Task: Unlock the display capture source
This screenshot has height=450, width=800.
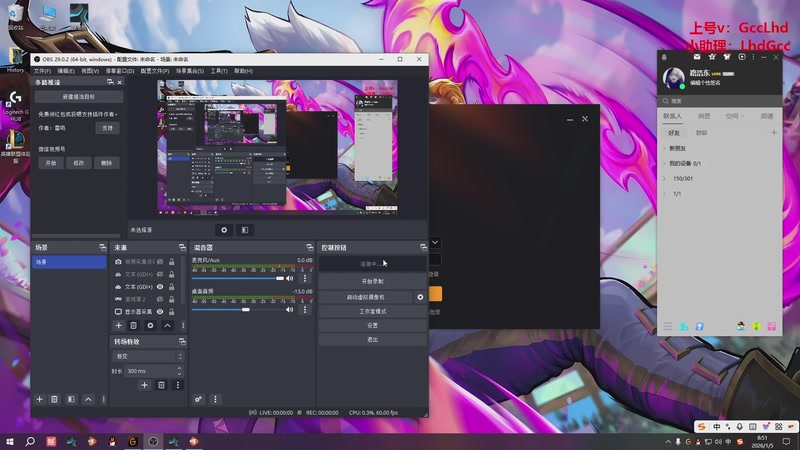Action: pos(172,312)
